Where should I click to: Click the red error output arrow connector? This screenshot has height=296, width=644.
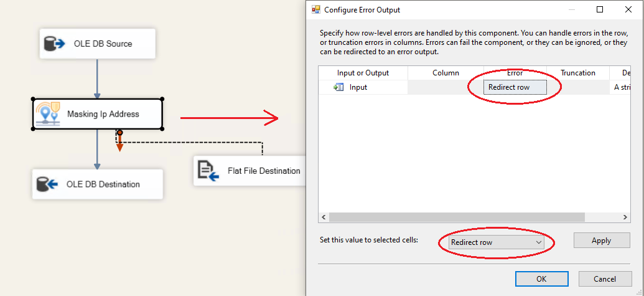coord(119,142)
